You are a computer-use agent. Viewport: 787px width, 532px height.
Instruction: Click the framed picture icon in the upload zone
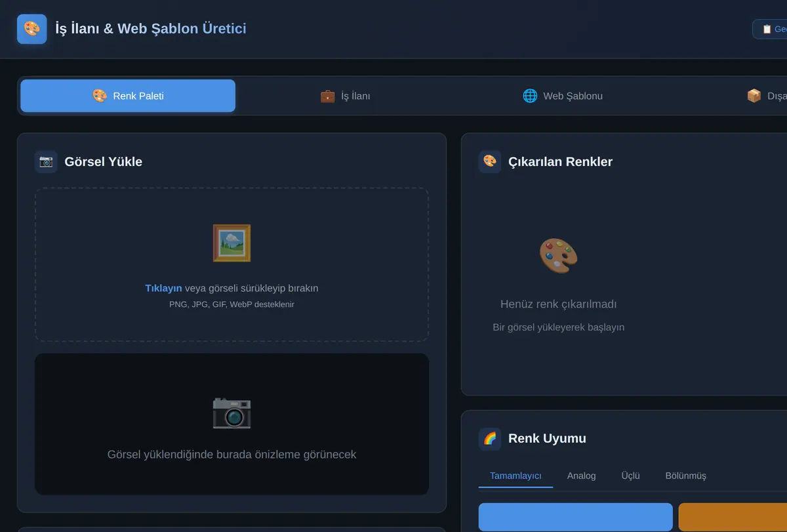232,243
